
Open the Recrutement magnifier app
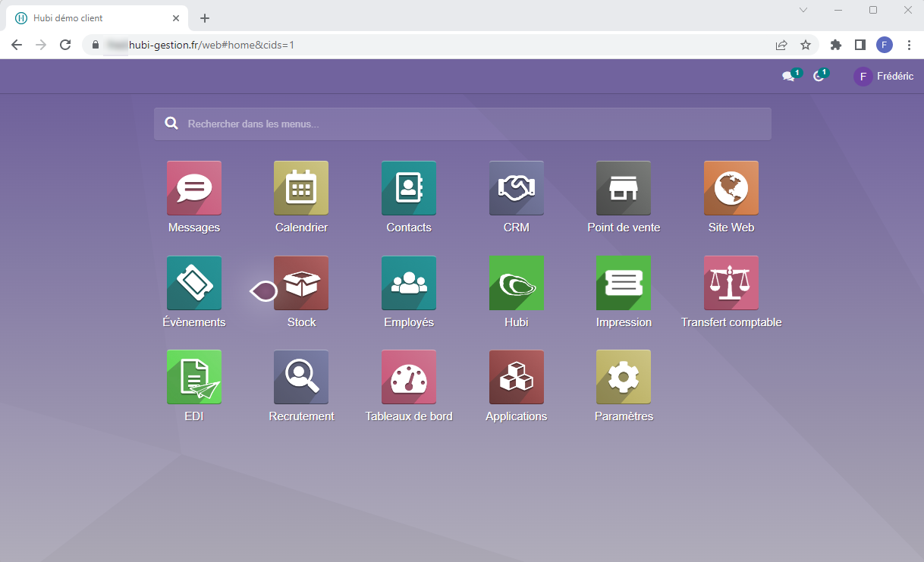click(301, 377)
